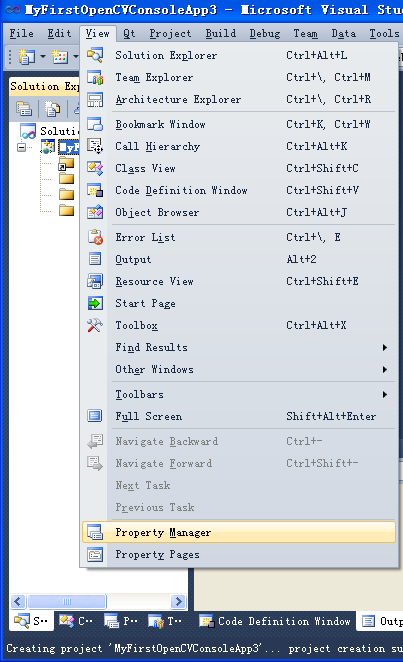Open the Data menu
403x662 pixels.
point(343,33)
